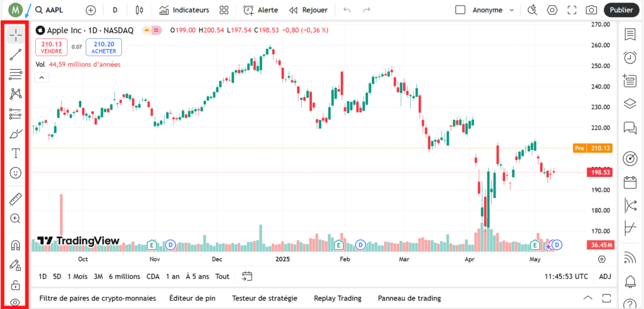Toggle stay in drawing mode
The height and width of the screenshot is (309, 644).
tap(16, 265)
